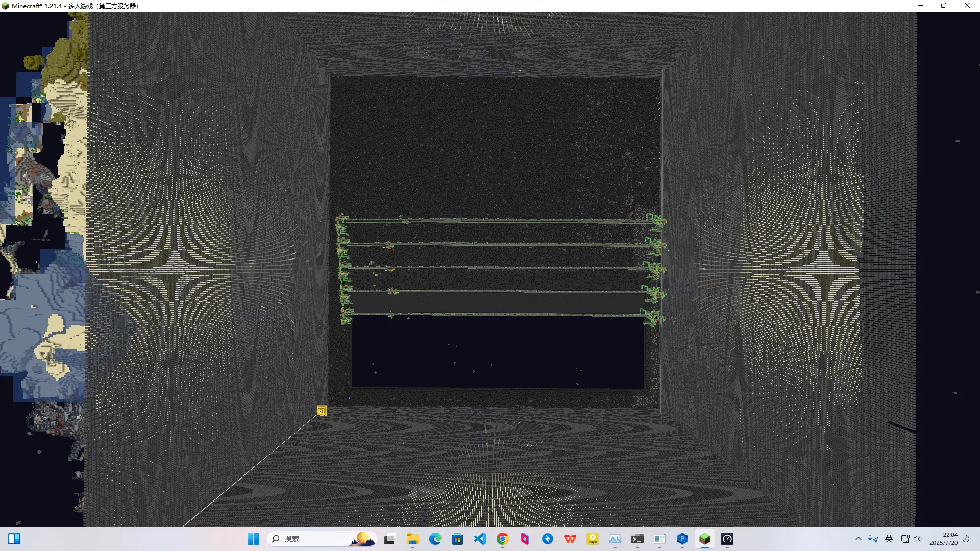Open File Explorer from taskbar
The height and width of the screenshot is (551, 980).
(x=412, y=539)
